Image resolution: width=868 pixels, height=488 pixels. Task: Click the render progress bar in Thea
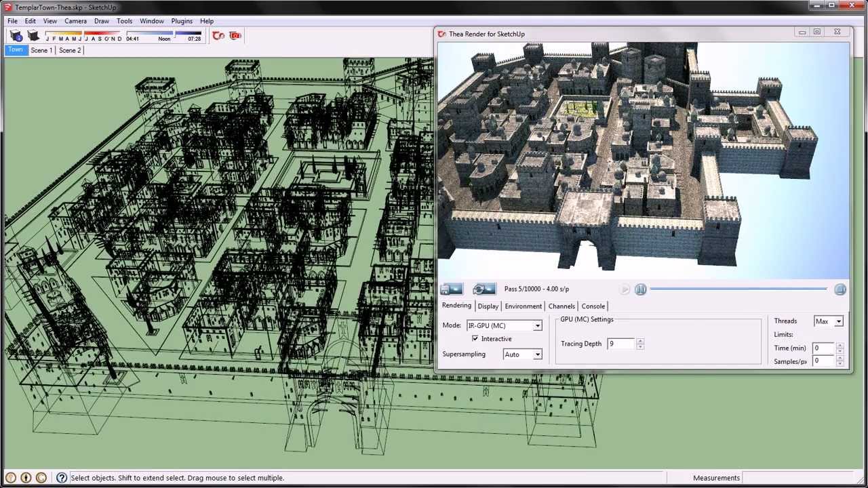pyautogui.click(x=738, y=289)
